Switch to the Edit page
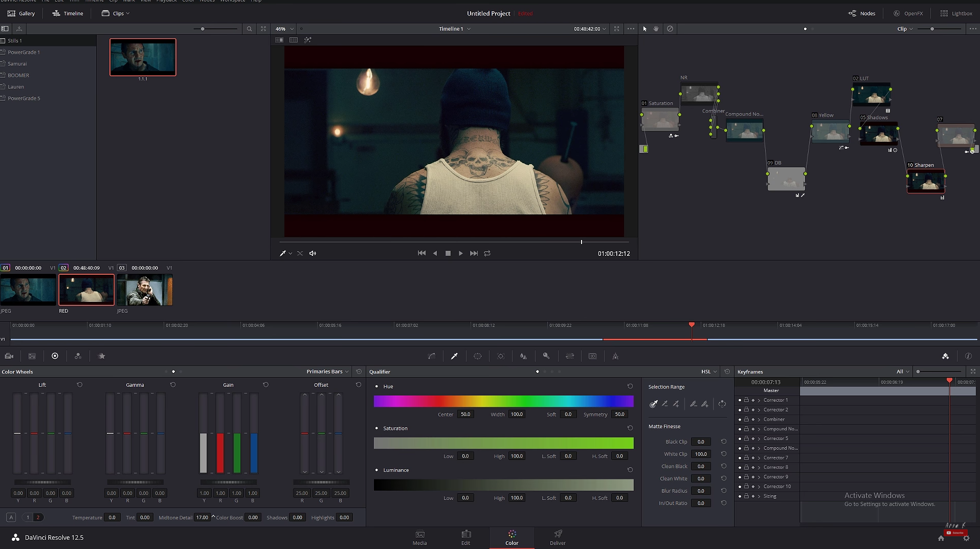Image resolution: width=980 pixels, height=549 pixels. pos(465,538)
